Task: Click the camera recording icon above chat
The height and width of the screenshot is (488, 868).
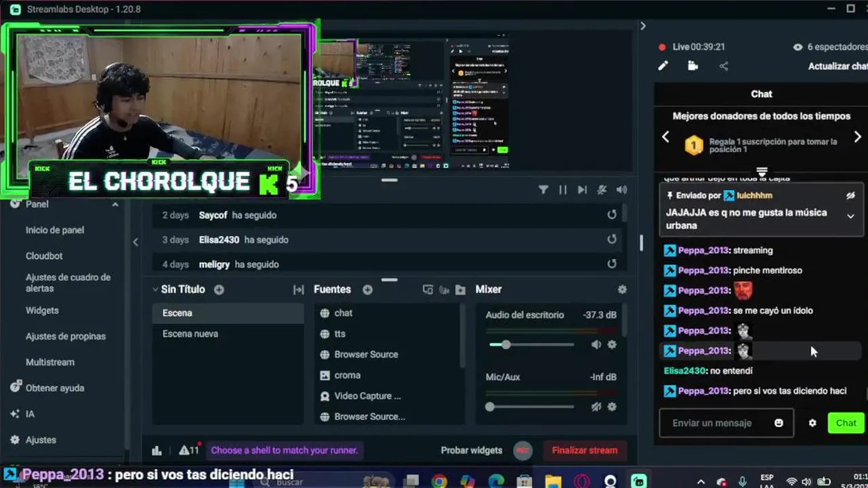Action: click(x=693, y=66)
